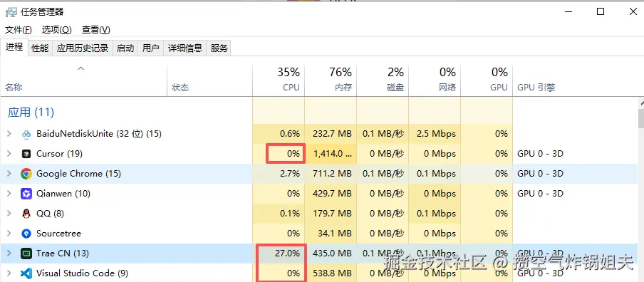
Task: Select the Trae CN (13) row name
Action: point(63,254)
